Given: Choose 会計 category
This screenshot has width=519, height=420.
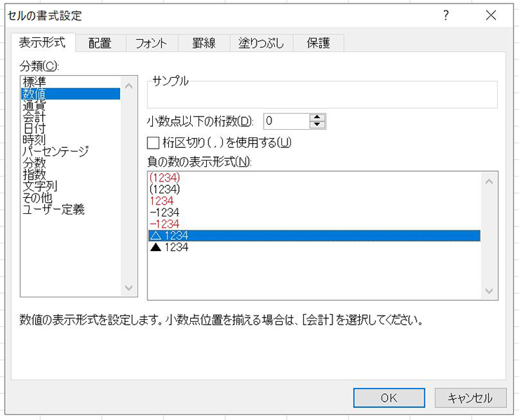Looking at the screenshot, I should [x=71, y=117].
